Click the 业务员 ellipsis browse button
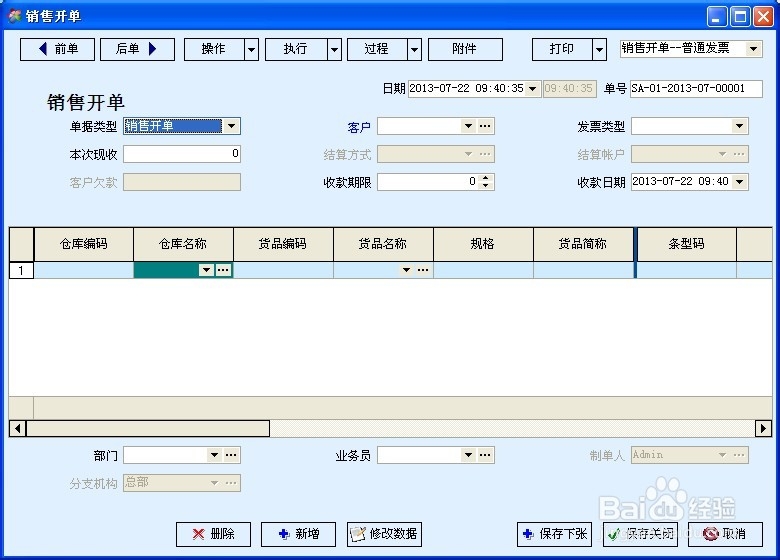780x560 pixels. 485,455
